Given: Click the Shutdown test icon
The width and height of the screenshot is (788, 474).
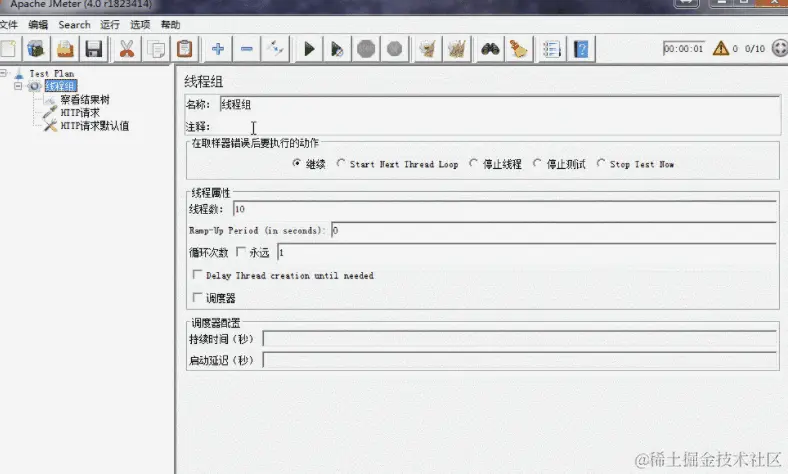Looking at the screenshot, I should [x=395, y=49].
